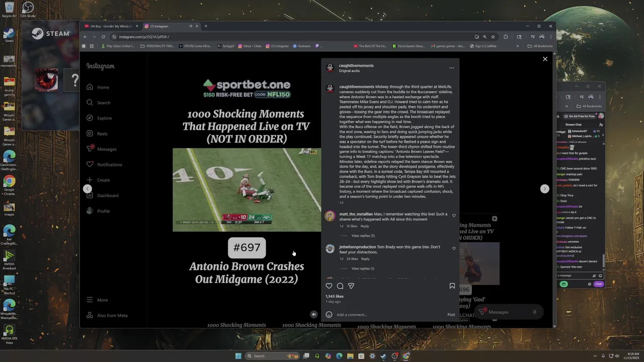Show hidden system tray icons
Viewport: 644px width, 362px height.
[595, 356]
